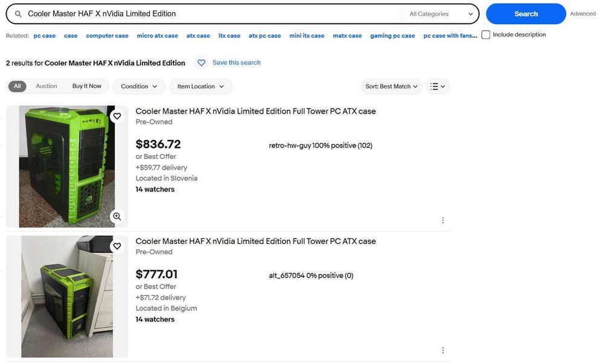Change the listing view layout
604x364 pixels.
pyautogui.click(x=438, y=86)
